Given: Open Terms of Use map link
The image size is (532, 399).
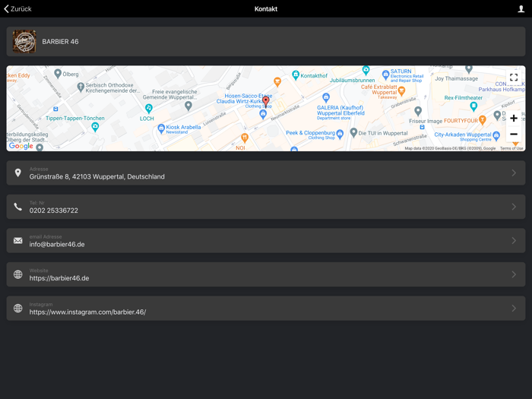Looking at the screenshot, I should point(511,148).
